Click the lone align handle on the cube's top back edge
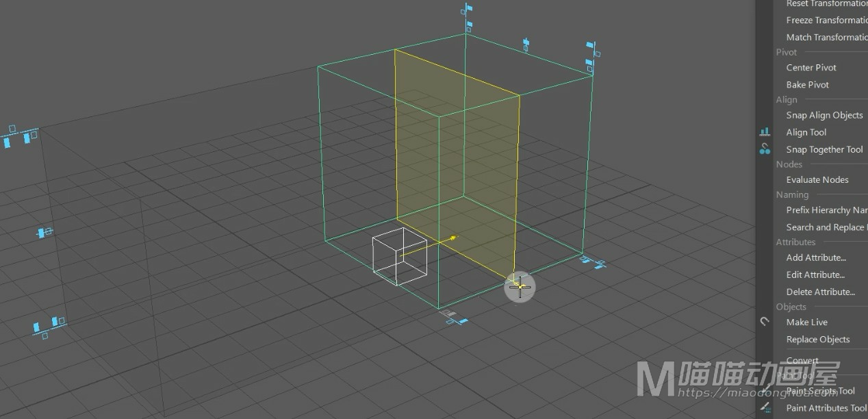868x419 pixels. (x=526, y=45)
